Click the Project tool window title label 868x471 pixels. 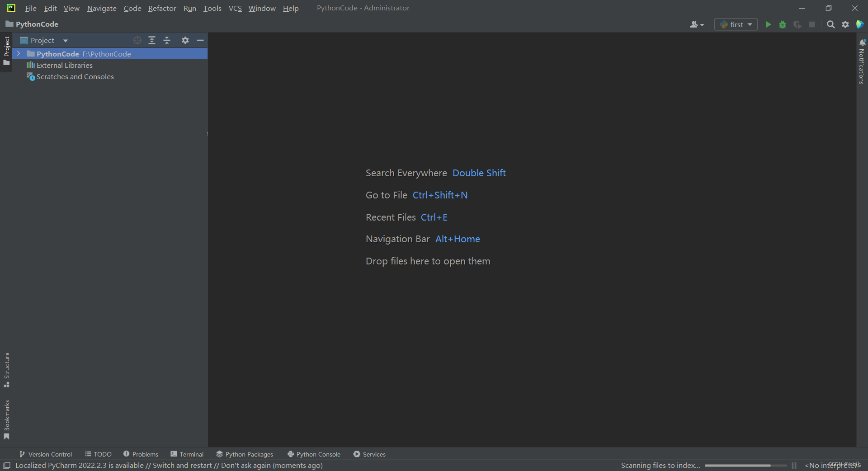[42, 41]
